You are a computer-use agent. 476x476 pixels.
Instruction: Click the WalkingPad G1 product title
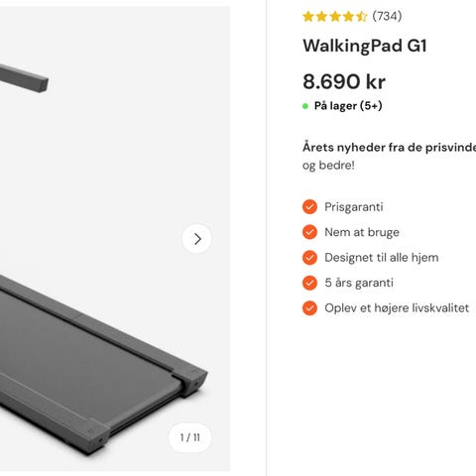click(365, 46)
